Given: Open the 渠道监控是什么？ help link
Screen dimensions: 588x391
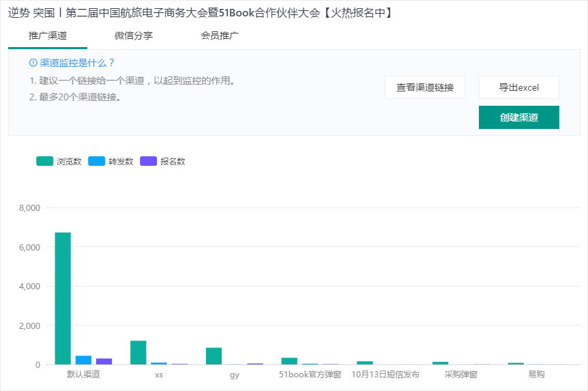Looking at the screenshot, I should [77, 63].
